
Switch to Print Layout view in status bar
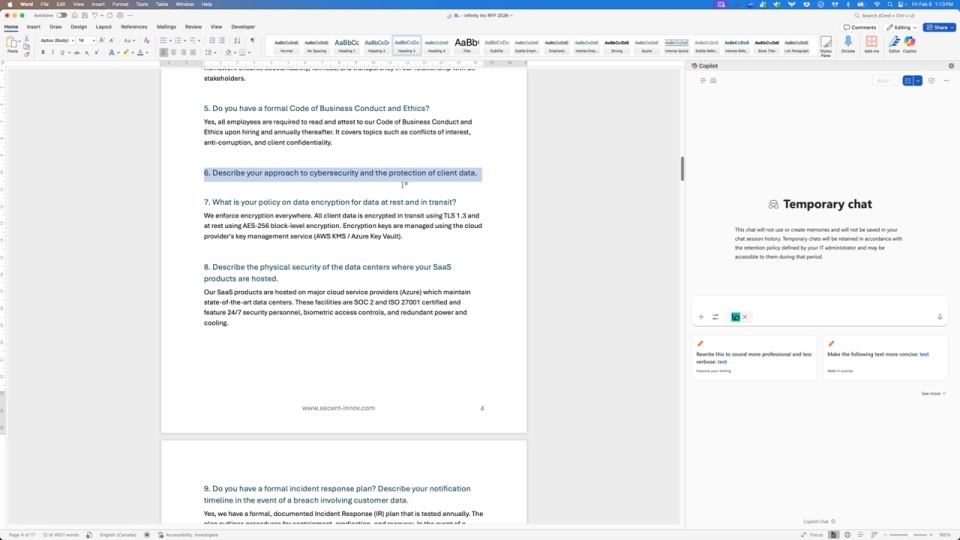[x=833, y=535]
